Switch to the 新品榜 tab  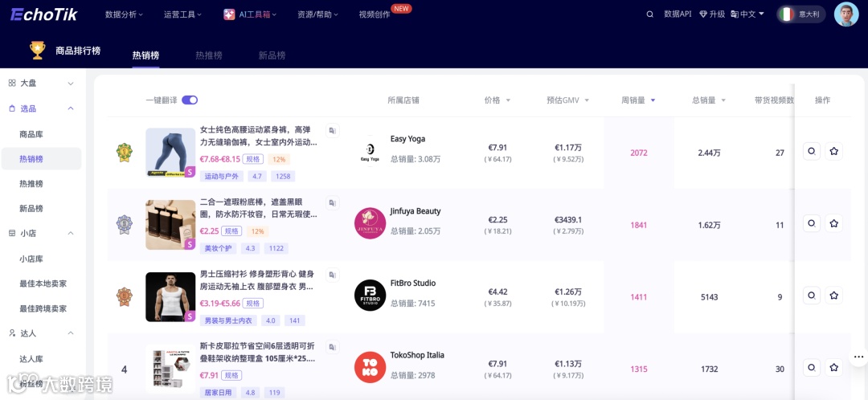point(272,55)
